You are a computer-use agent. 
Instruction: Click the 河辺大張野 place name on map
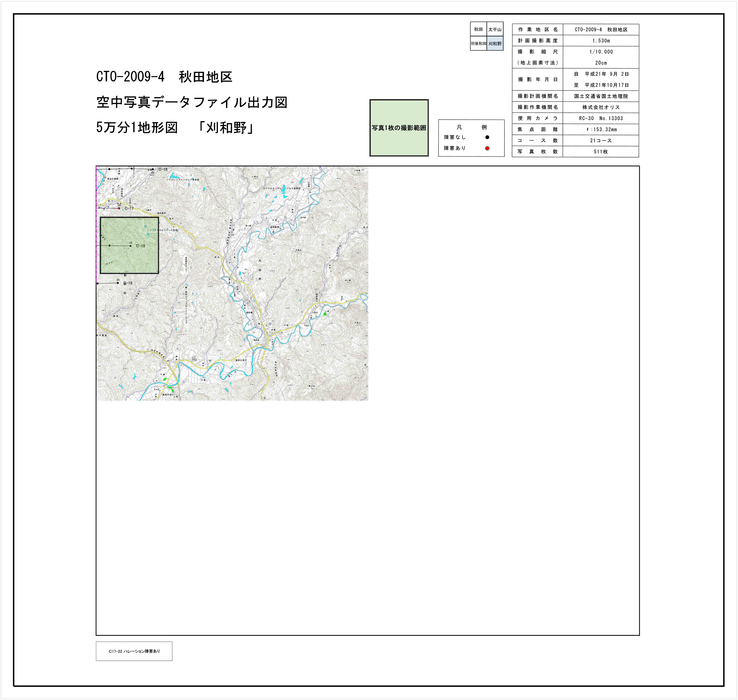tap(113, 179)
